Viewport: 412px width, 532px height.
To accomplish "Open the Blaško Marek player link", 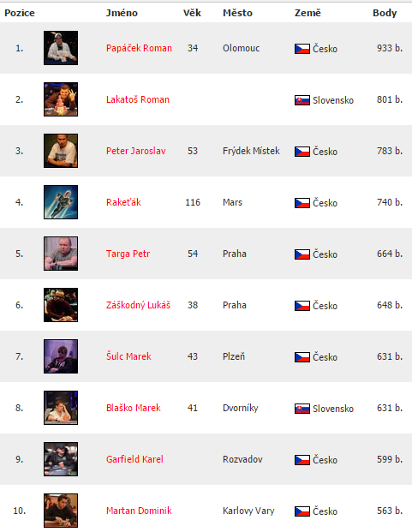I will (x=134, y=408).
